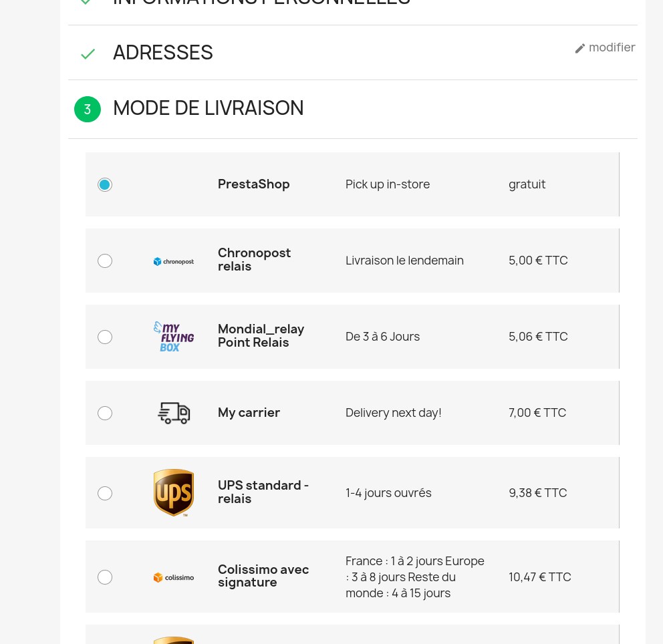663x644 pixels.
Task: Click the 10,47 € TTC Colissimo price
Action: (540, 577)
